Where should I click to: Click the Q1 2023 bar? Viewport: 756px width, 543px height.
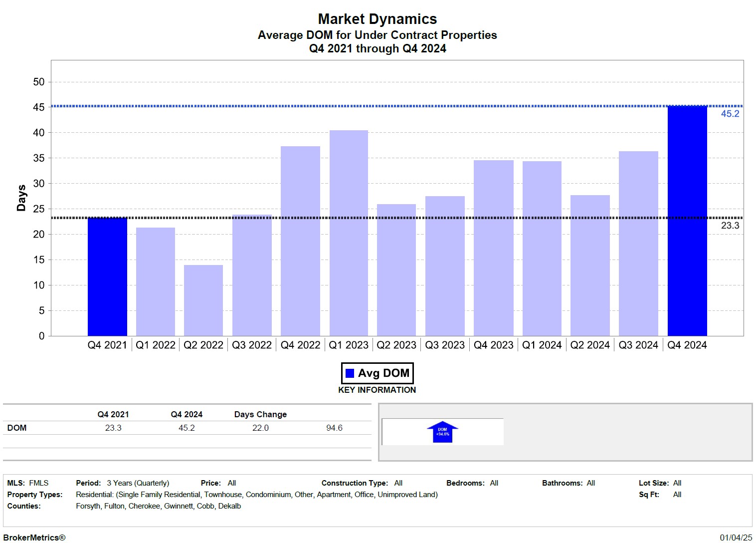(x=349, y=233)
